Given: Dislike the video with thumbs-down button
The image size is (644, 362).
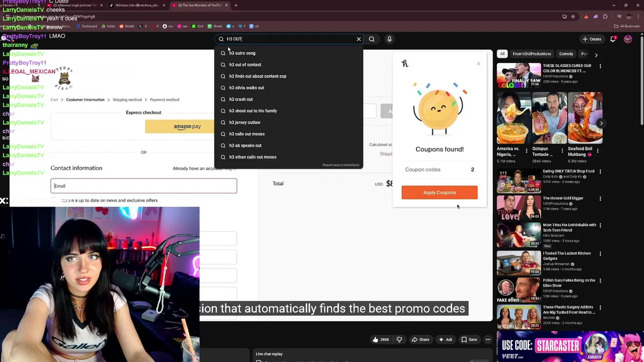Looking at the screenshot, I should 399,339.
